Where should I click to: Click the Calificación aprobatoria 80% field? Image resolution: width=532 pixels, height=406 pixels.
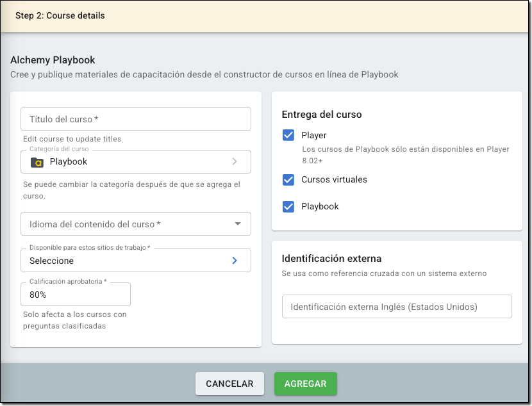(76, 295)
